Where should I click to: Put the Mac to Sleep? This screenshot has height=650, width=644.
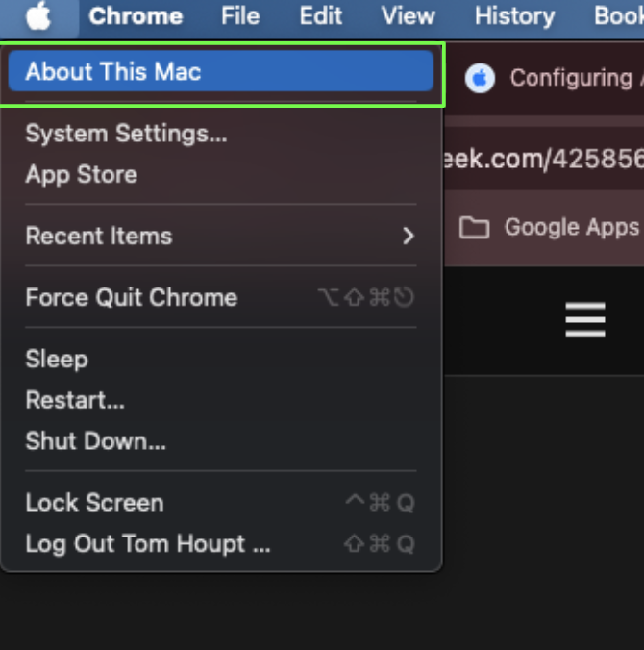coord(221,359)
